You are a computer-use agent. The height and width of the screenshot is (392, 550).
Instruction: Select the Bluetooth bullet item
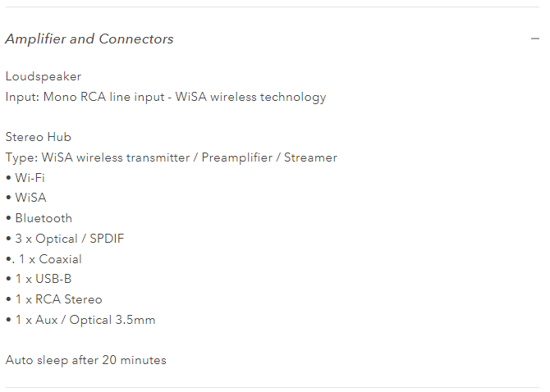[x=43, y=218]
